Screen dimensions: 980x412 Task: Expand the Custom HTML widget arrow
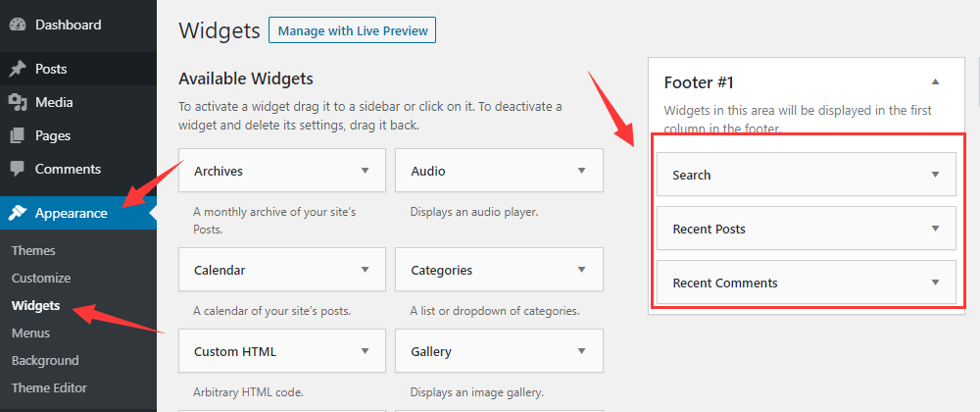pyautogui.click(x=365, y=351)
